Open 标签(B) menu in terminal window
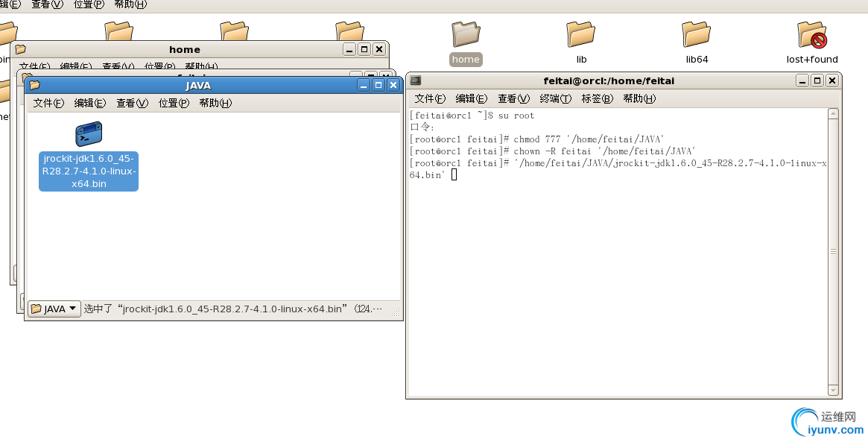This screenshot has width=868, height=442. (598, 98)
